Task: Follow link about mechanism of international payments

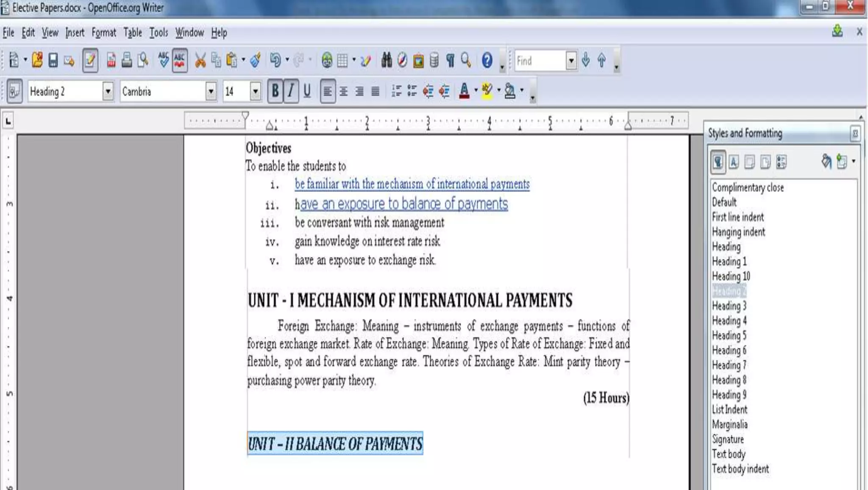Action: click(412, 184)
